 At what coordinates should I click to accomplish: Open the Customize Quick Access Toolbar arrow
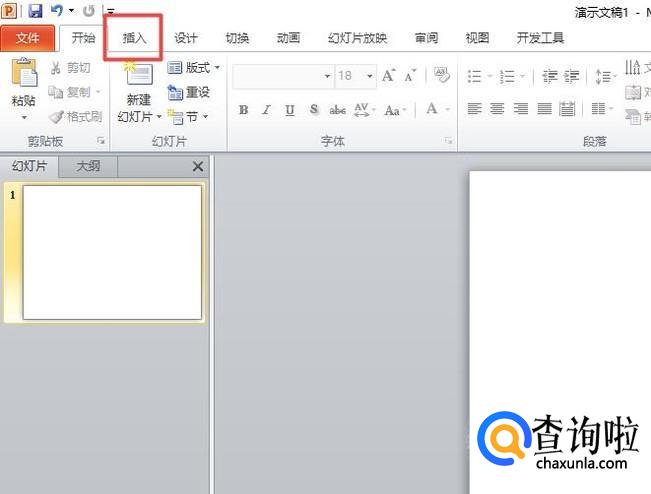110,11
